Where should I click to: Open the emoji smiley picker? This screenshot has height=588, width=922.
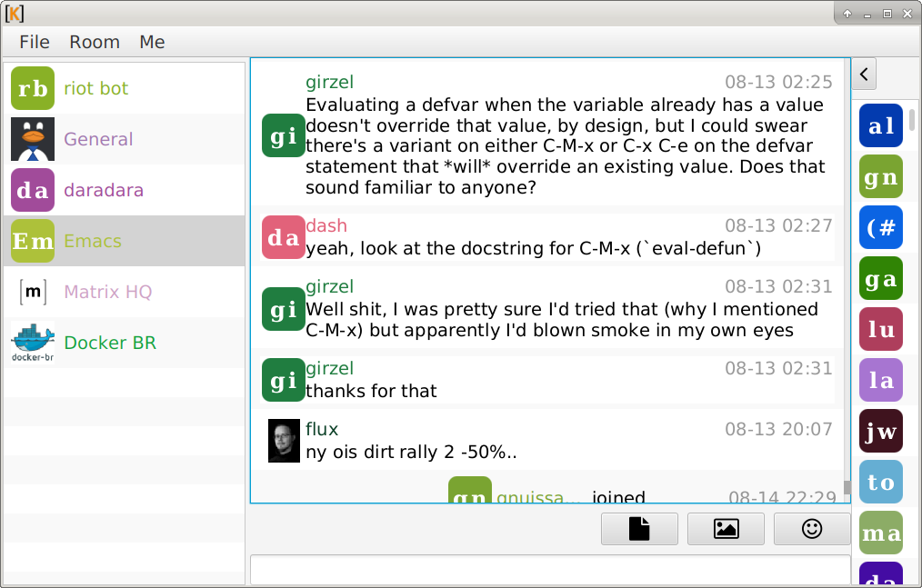point(812,529)
